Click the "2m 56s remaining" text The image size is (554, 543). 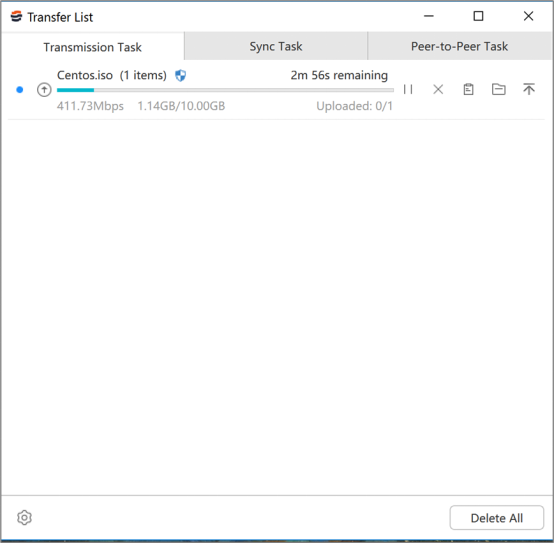339,75
